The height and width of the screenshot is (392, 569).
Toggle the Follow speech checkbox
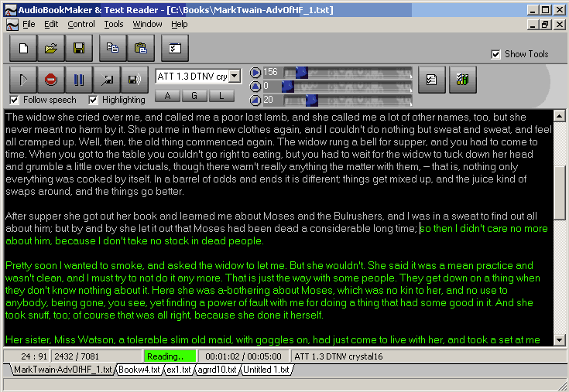pos(14,100)
